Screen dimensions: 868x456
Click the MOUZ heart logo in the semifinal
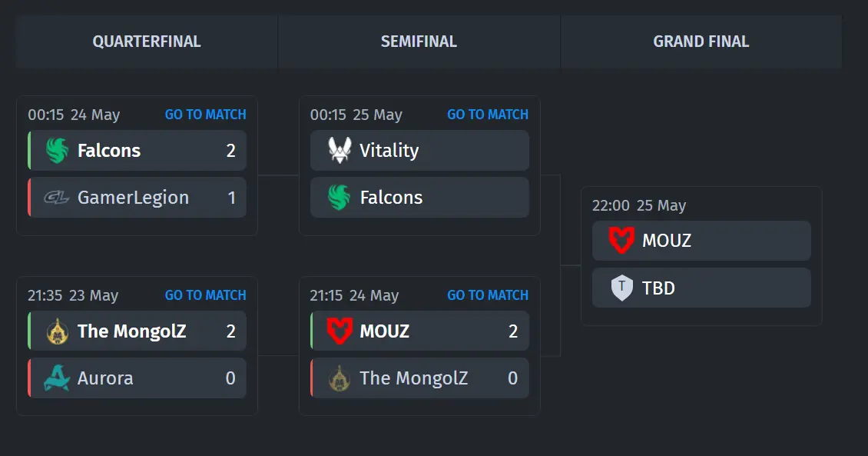point(340,331)
